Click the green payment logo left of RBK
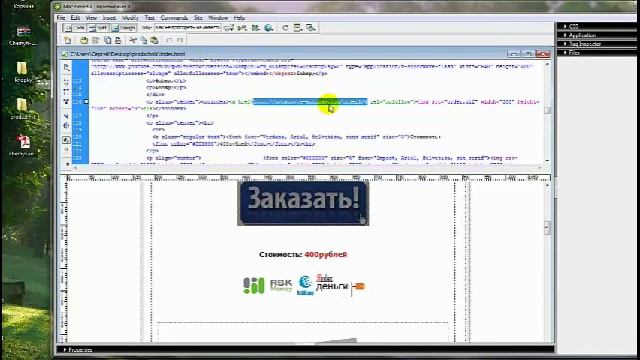The image size is (640, 360). click(253, 285)
